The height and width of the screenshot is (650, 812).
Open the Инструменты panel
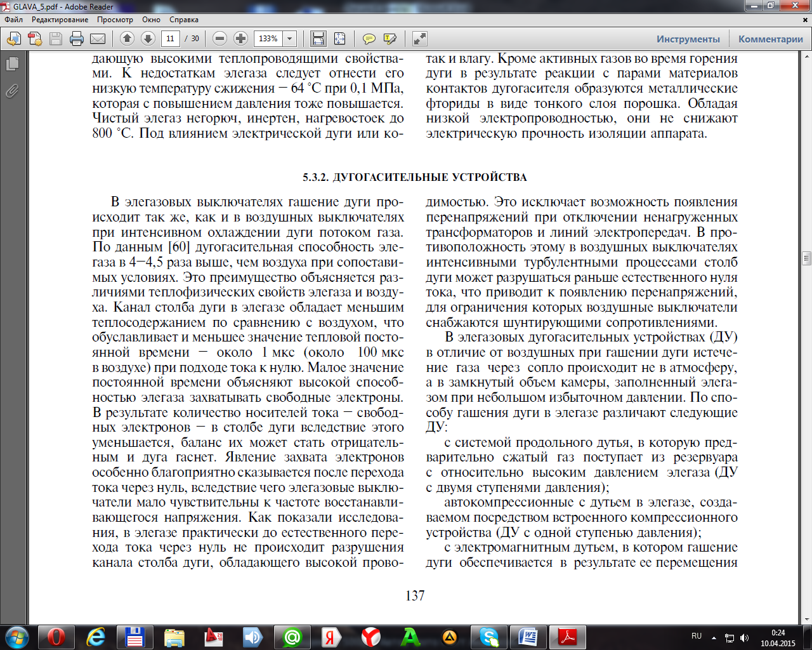[x=688, y=39]
